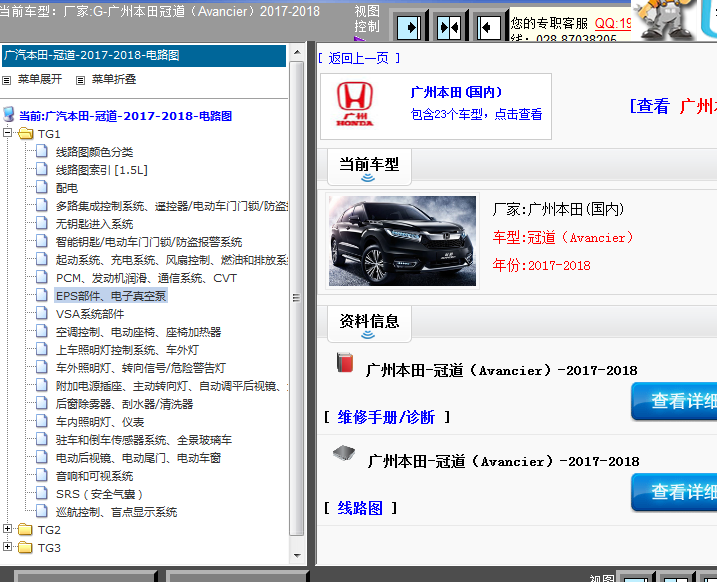Open 巡航控制、盲点显示系统 tree item
This screenshot has height=582, width=717.
116,512
